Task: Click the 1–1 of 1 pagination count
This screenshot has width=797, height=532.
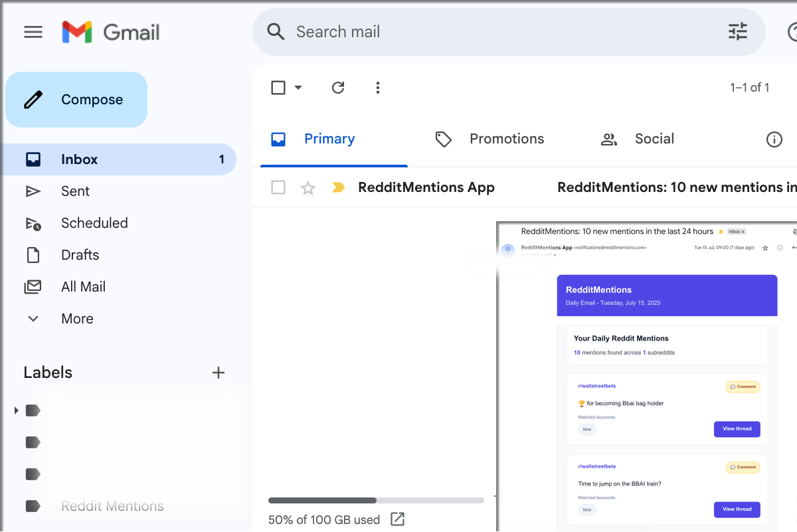Action: coord(750,88)
